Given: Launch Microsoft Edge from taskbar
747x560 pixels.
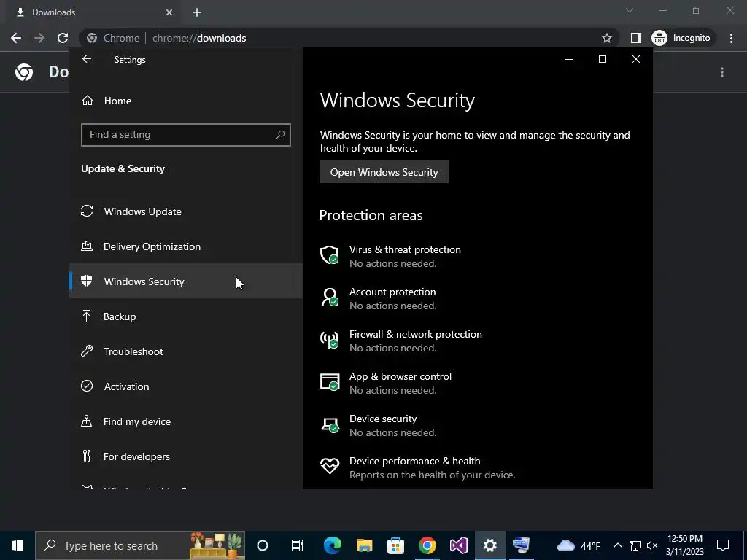Looking at the screenshot, I should (x=333, y=545).
